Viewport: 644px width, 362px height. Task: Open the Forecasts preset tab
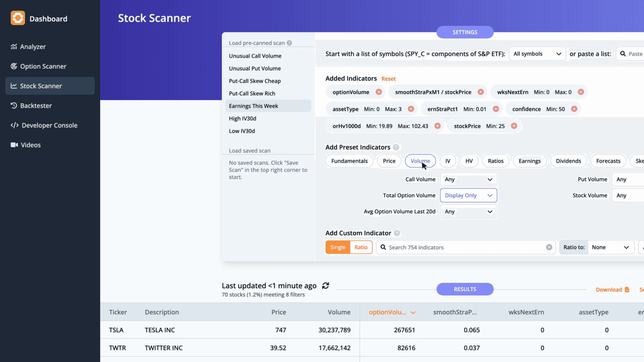[608, 161]
